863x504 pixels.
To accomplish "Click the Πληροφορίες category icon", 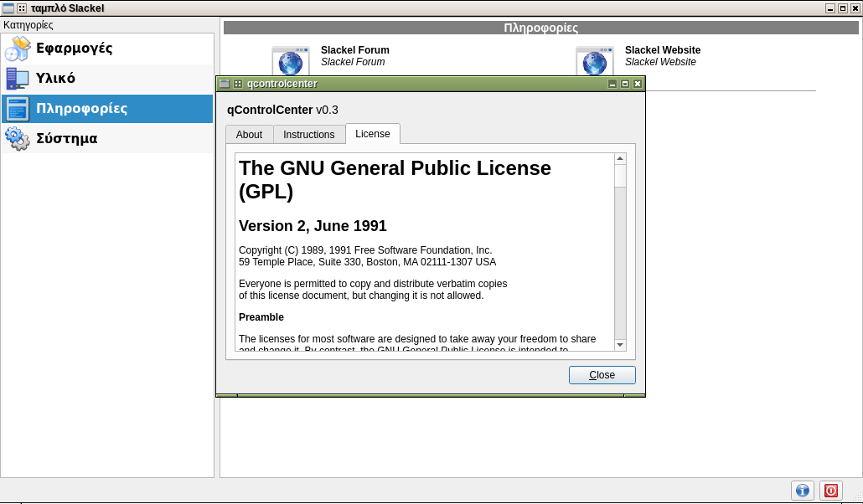I will 18,108.
